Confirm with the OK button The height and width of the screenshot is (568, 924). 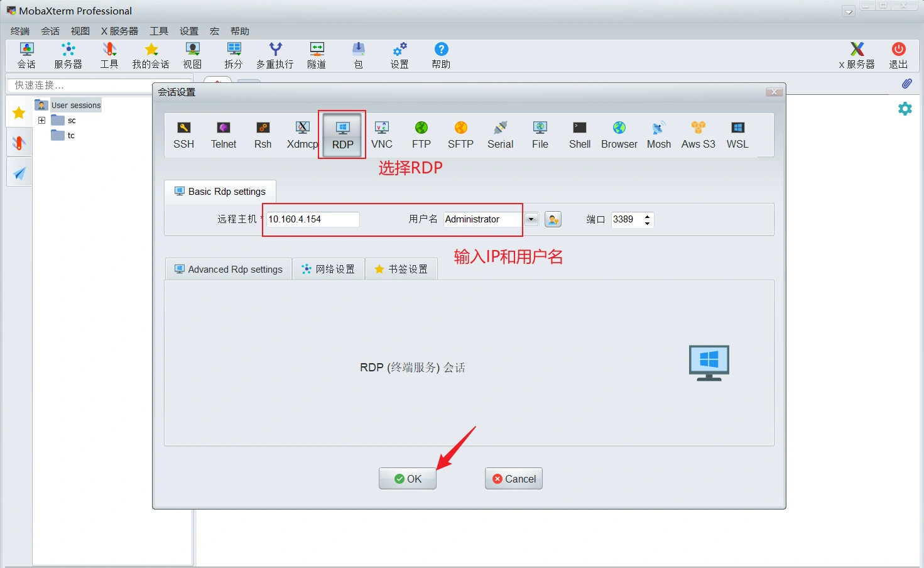[408, 479]
